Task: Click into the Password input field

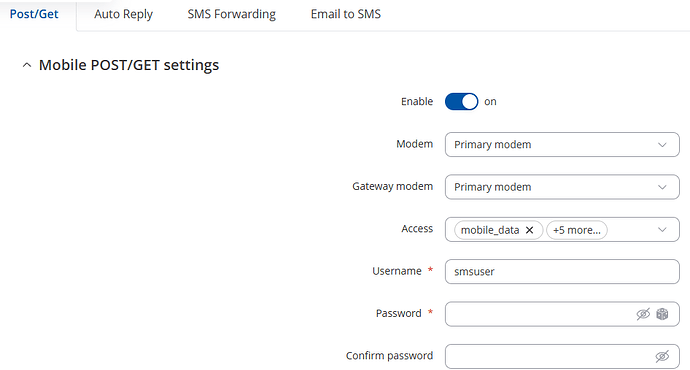Action: (539, 314)
